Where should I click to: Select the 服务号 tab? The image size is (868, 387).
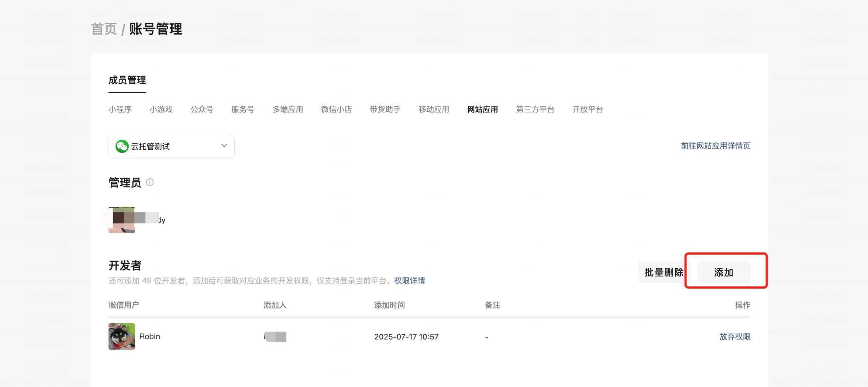click(x=243, y=109)
